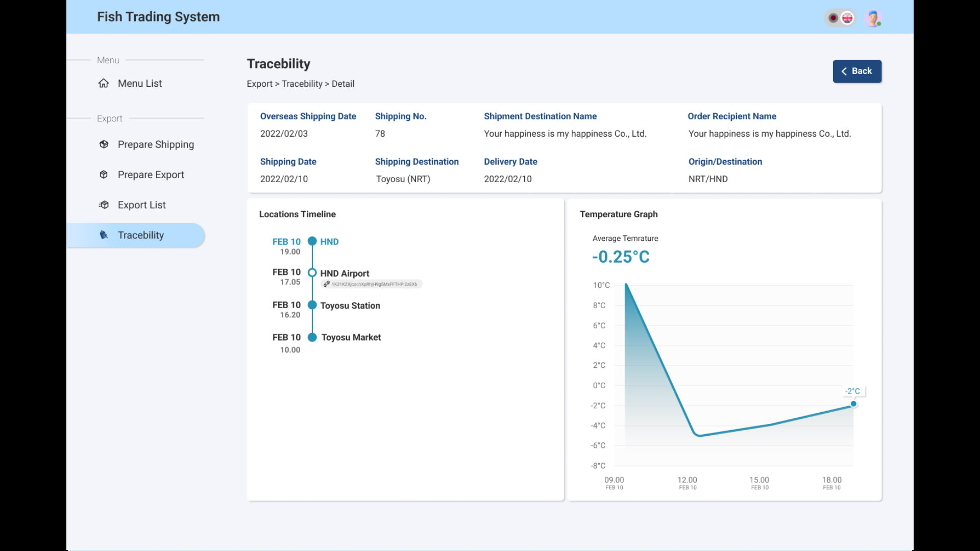Click the Tracebility breadcrumb link
The width and height of the screenshot is (980, 551).
(x=302, y=84)
